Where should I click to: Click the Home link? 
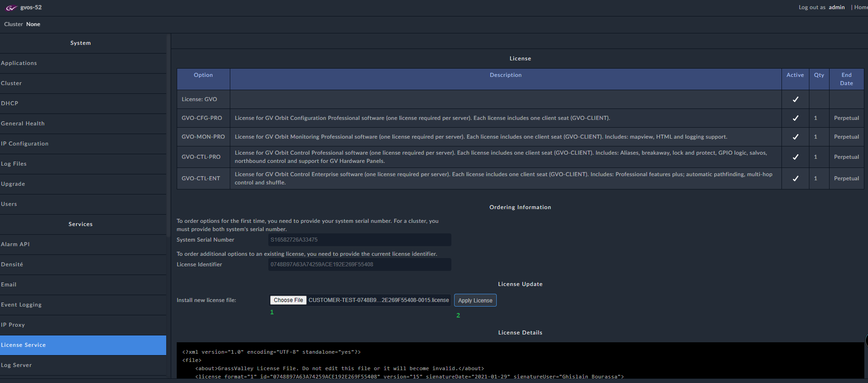tap(861, 7)
